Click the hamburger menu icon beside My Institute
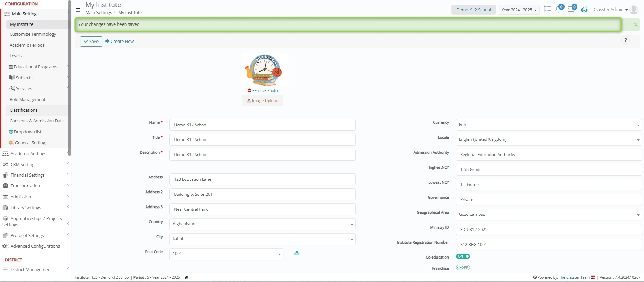 point(78,10)
